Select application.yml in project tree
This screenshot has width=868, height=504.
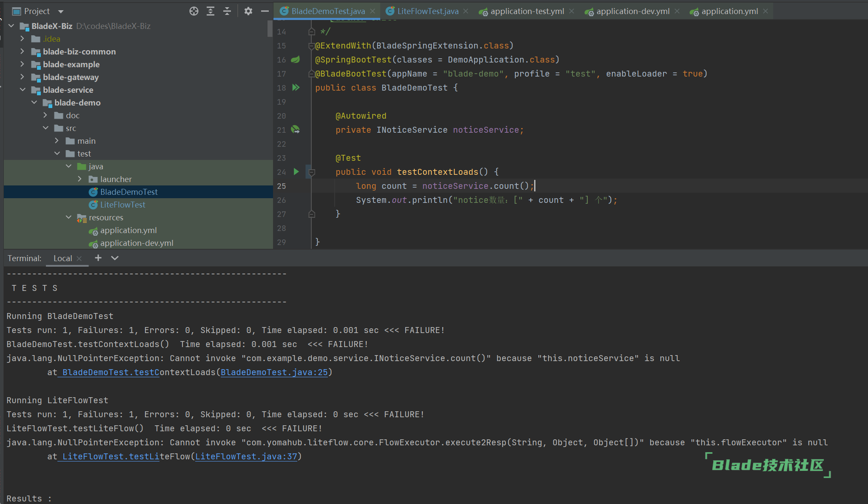click(138, 230)
